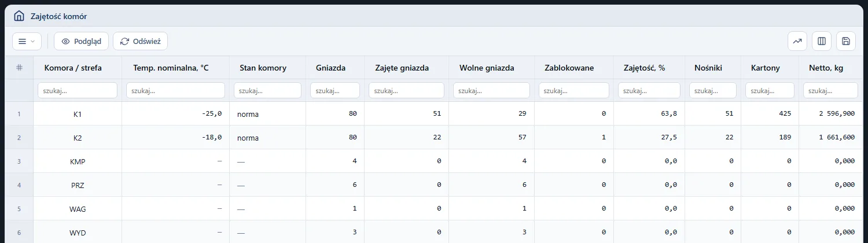Focus the Gniazda search field
The width and height of the screenshot is (868, 243).
point(335,90)
